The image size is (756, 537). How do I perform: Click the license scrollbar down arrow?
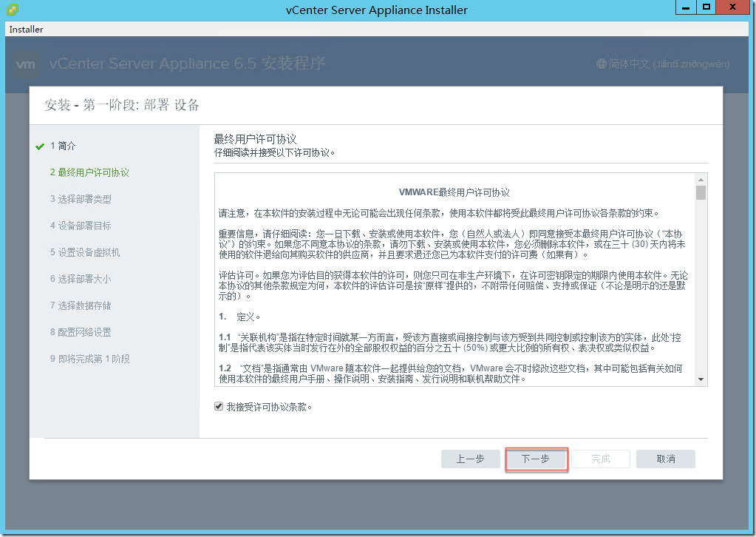click(x=701, y=379)
